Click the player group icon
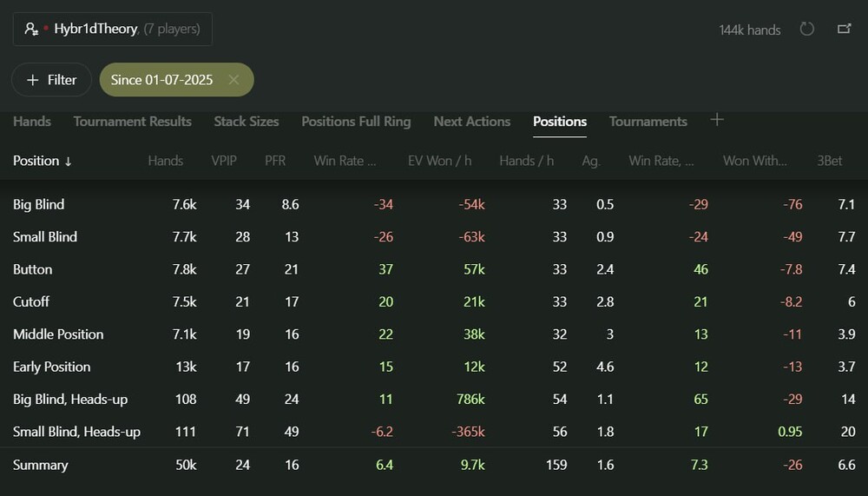 coord(32,30)
